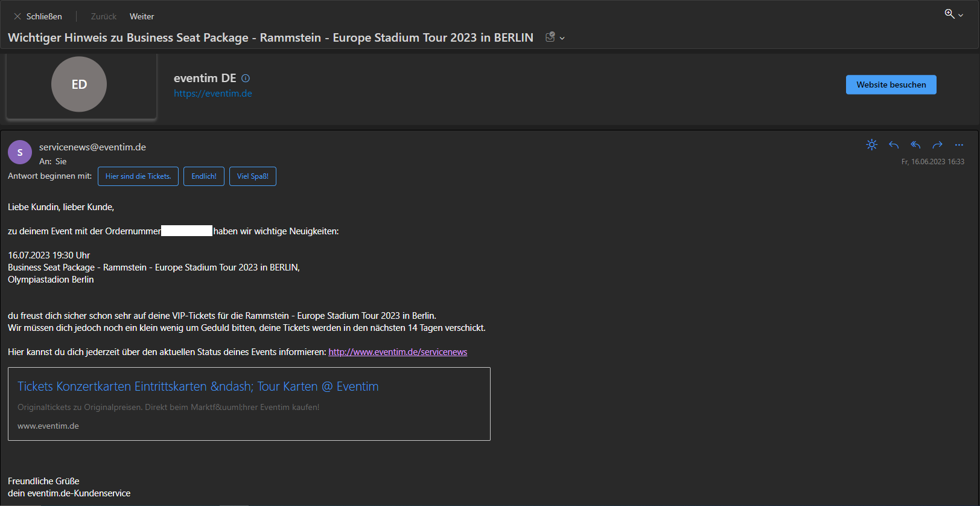Click the label icon beside the subject

click(550, 37)
